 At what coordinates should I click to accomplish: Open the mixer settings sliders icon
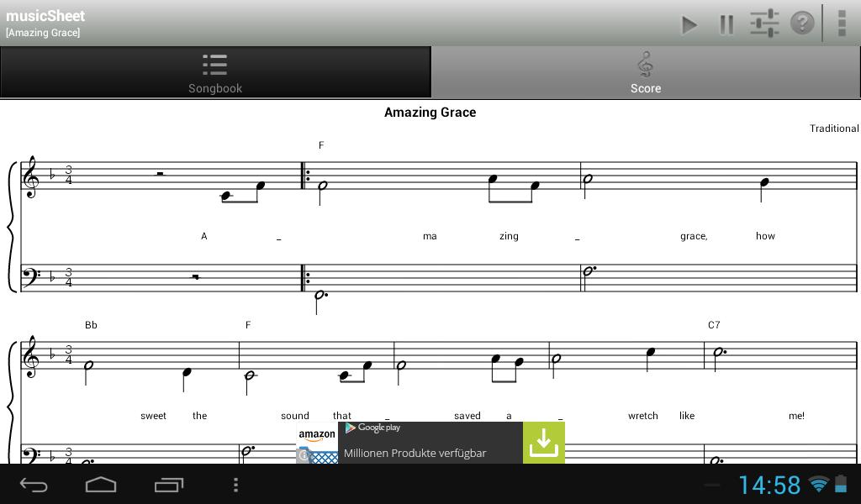pyautogui.click(x=765, y=24)
